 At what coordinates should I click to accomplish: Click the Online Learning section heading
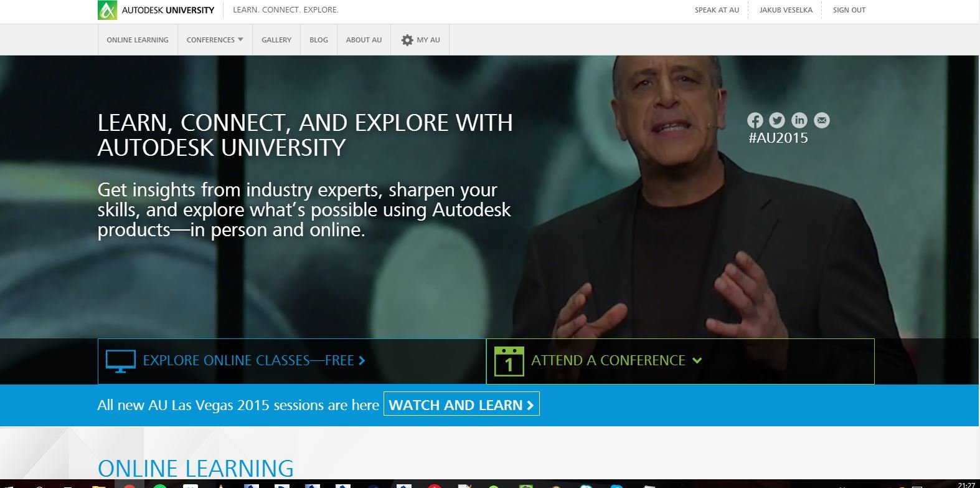pyautogui.click(x=196, y=468)
